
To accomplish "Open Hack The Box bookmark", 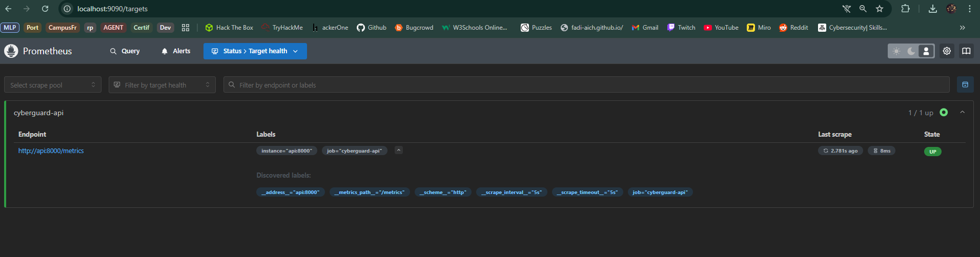I will [x=229, y=28].
